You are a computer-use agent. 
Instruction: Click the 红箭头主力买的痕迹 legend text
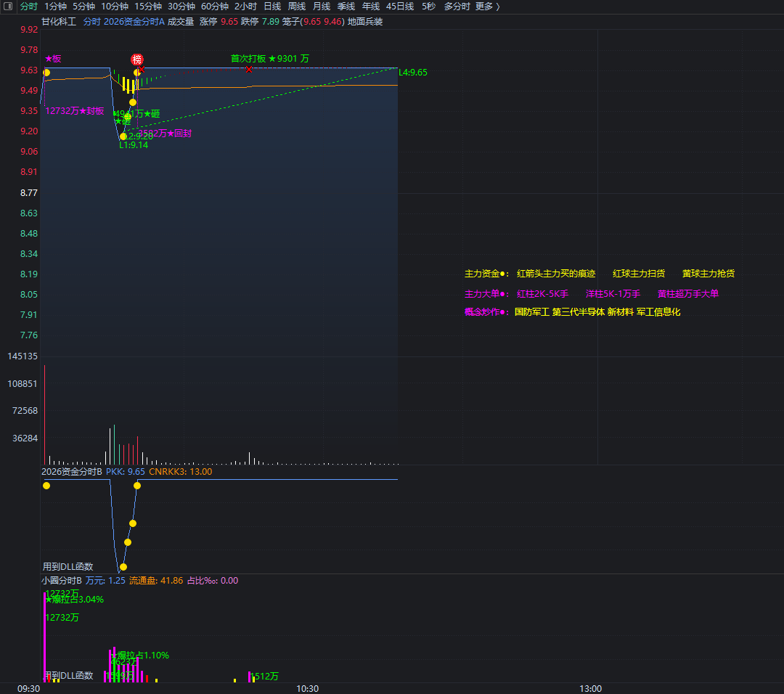556,274
